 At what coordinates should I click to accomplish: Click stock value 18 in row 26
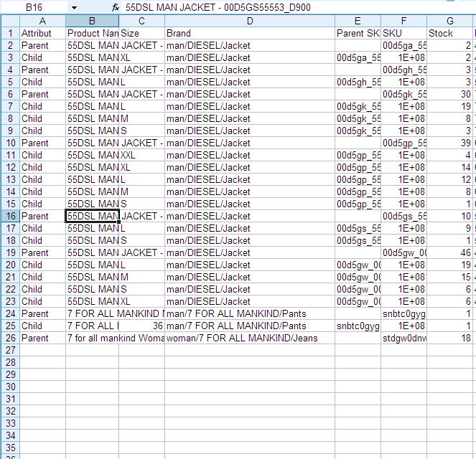pyautogui.click(x=450, y=338)
